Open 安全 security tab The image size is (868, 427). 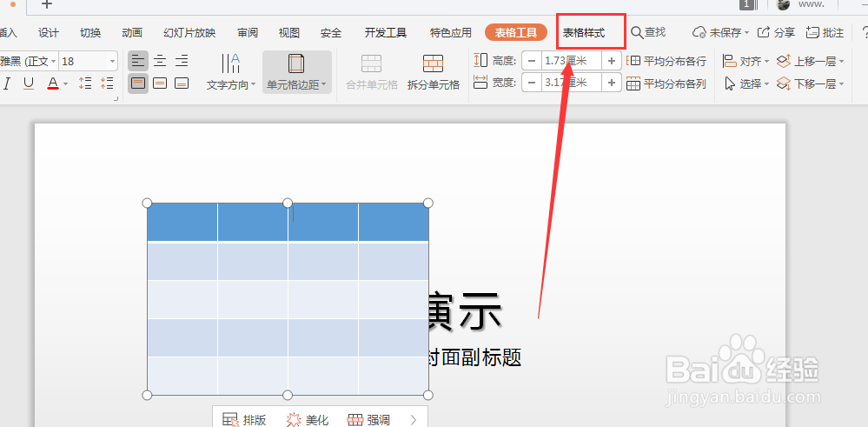(x=331, y=33)
